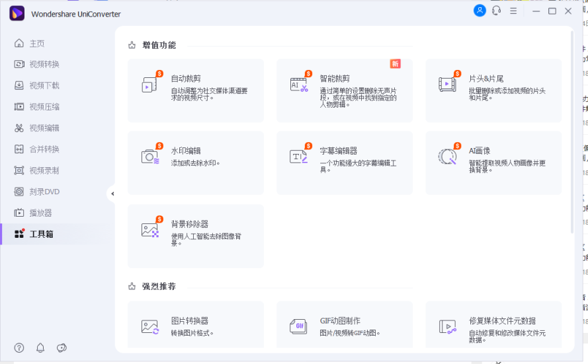Click the Wondershare UniConverter logo icon

pos(17,13)
